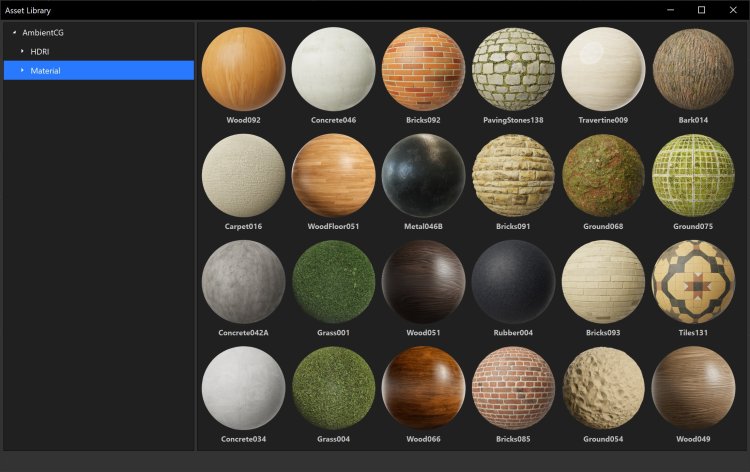Click the Concrete046 label text
This screenshot has height=472, width=750.
coord(333,120)
